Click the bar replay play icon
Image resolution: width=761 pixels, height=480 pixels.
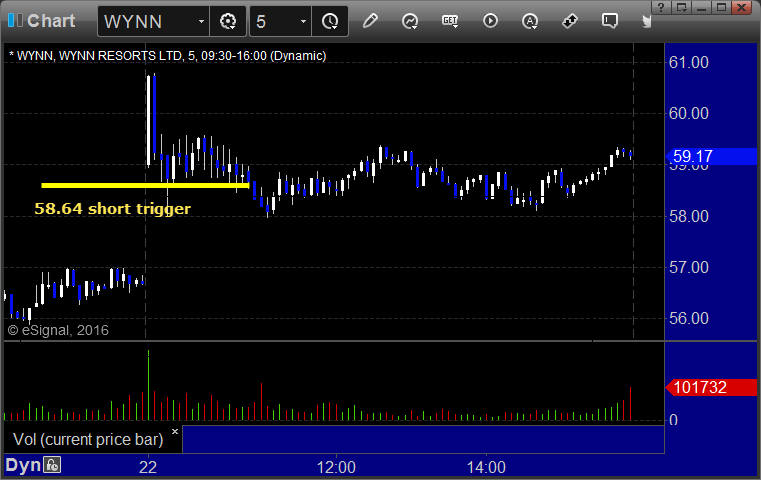(x=490, y=21)
